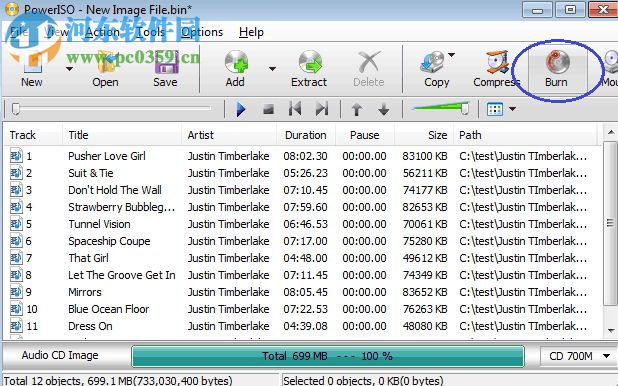Open the Action menu

102,32
